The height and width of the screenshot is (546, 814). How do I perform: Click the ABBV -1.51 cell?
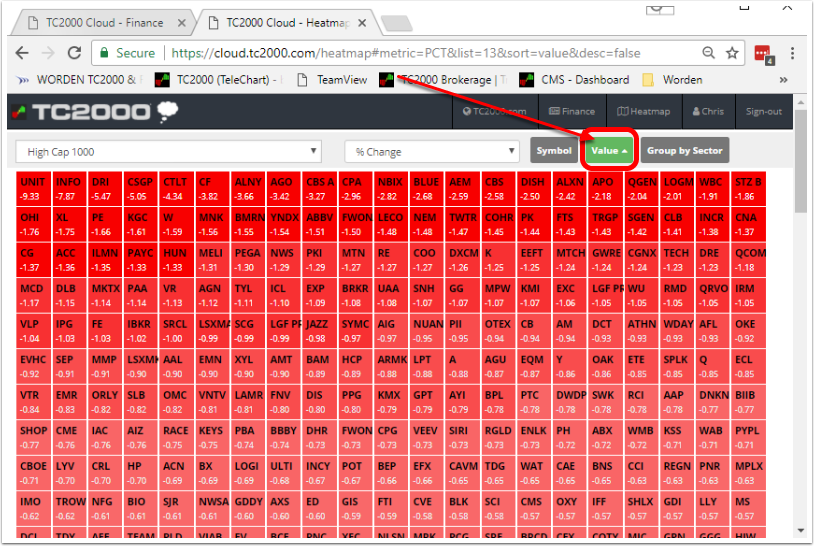(x=320, y=224)
